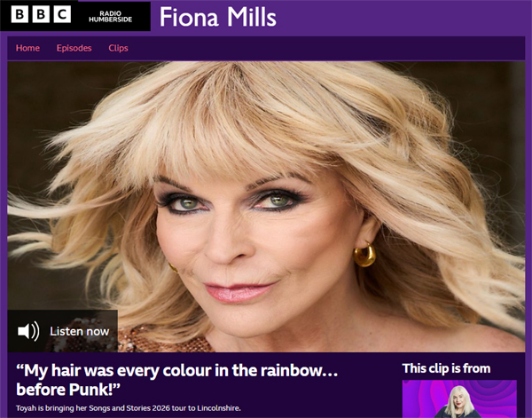The image size is (532, 418).
Task: Click the Toyah Songs and Stories description text
Action: (x=129, y=408)
